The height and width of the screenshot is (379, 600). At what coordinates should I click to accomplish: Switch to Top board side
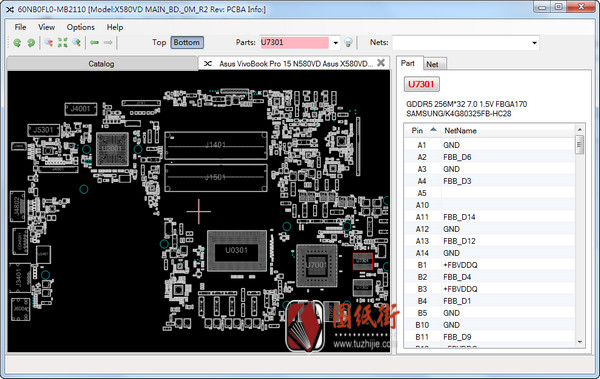pos(159,42)
